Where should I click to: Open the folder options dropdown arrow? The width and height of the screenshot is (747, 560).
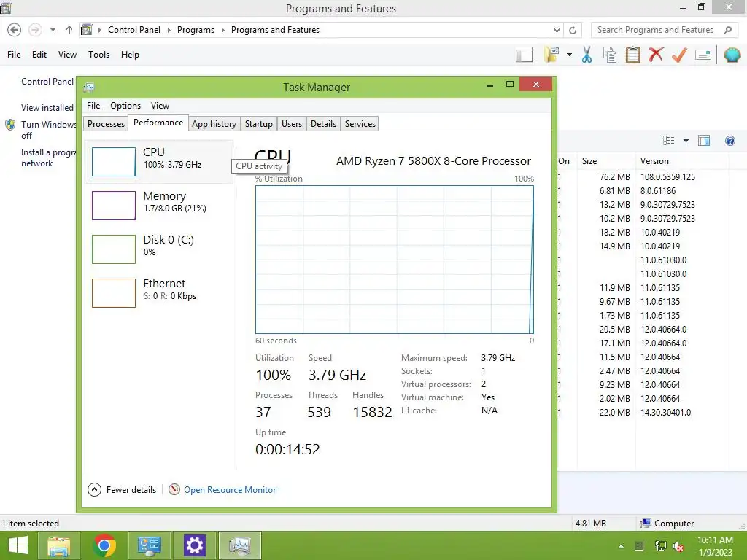[x=569, y=55]
